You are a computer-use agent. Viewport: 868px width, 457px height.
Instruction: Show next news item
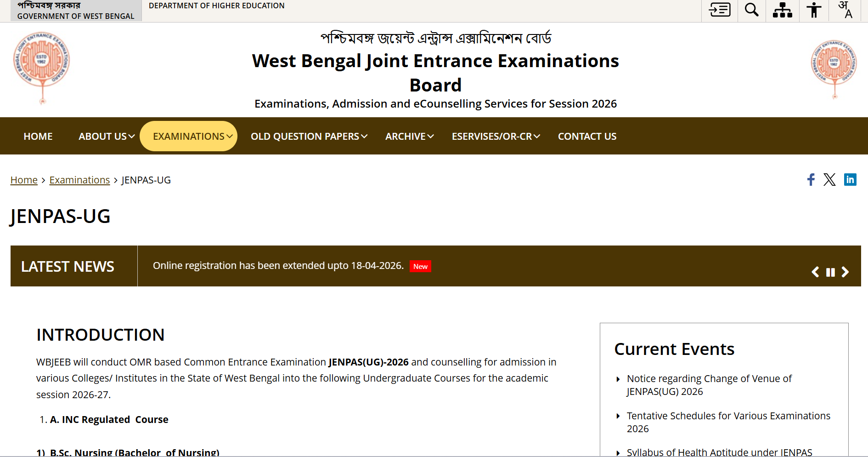pos(845,272)
